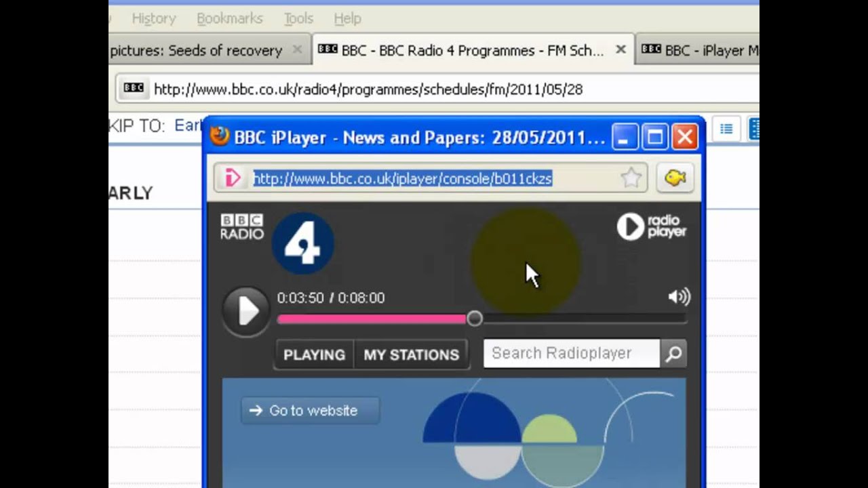Open the MY STATIONS tab
This screenshot has height=488, width=868.
pos(412,354)
